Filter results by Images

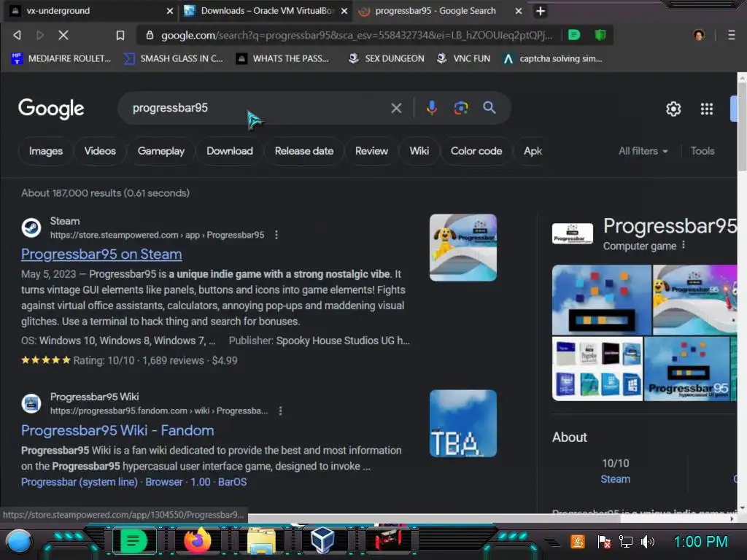coord(46,151)
